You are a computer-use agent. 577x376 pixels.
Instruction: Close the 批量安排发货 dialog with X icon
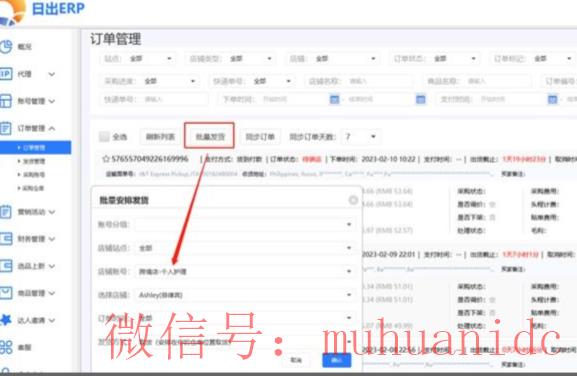click(x=353, y=200)
